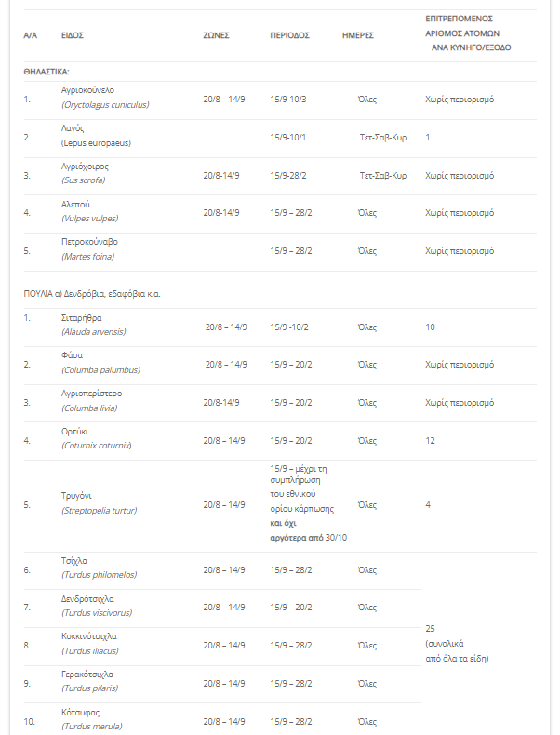Click the Αλεπού species entry
The height and width of the screenshot is (735, 560).
point(75,205)
